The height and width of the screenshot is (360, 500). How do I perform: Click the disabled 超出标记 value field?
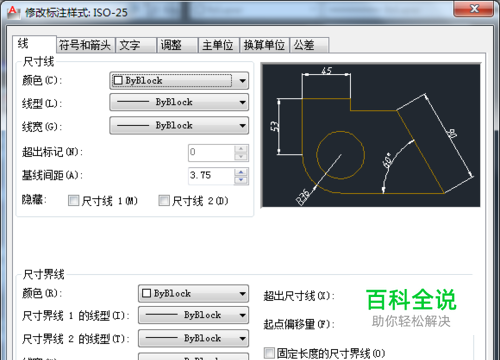211,152
